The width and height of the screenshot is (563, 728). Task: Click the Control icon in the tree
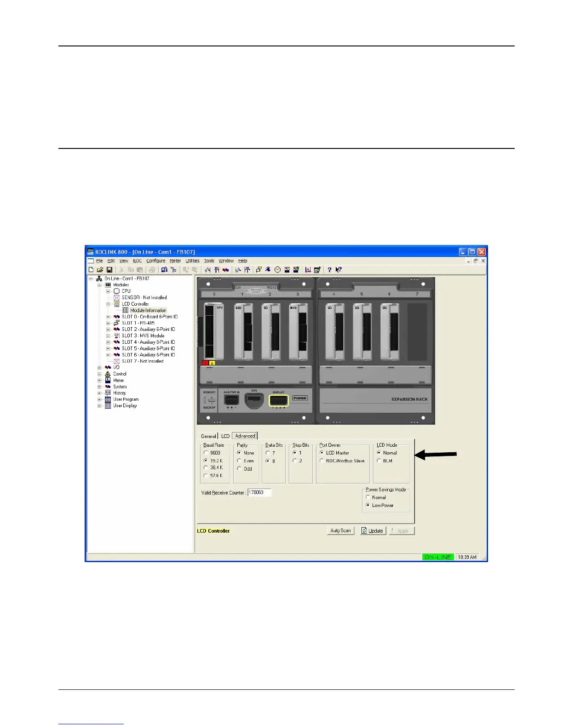[x=108, y=374]
